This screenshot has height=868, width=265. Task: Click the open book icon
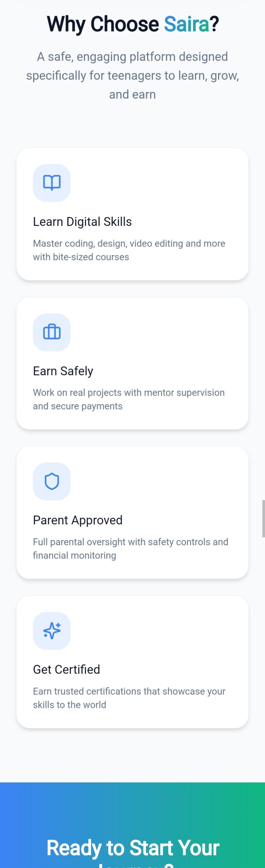pyautogui.click(x=52, y=183)
